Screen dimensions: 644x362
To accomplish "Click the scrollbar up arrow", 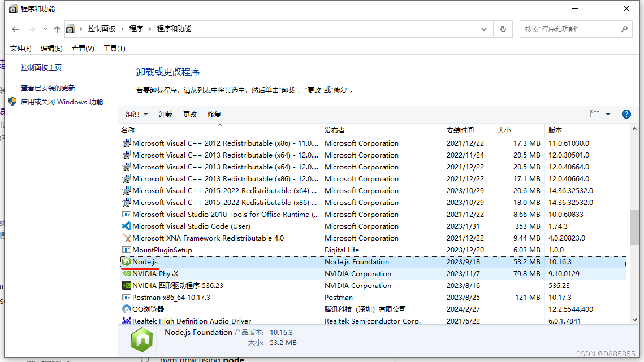I will pos(634,129).
